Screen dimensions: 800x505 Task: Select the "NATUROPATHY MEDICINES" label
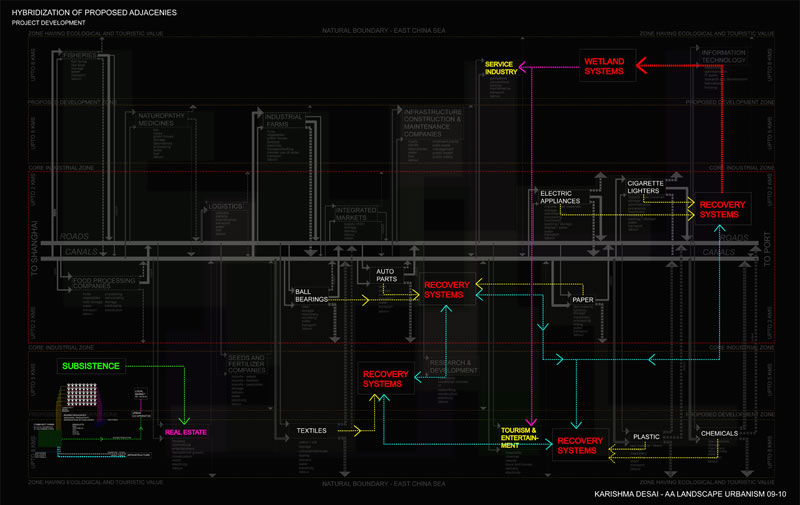tap(161, 119)
